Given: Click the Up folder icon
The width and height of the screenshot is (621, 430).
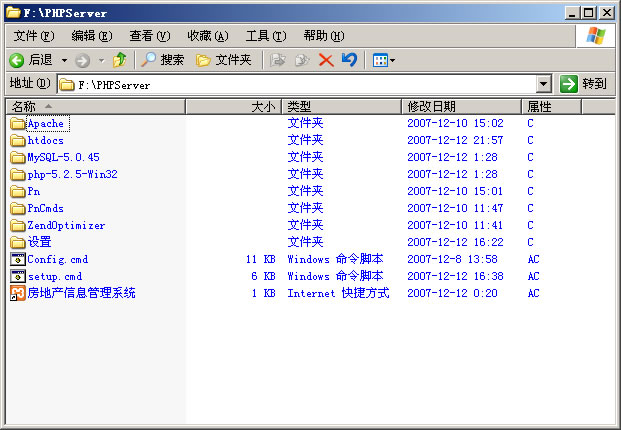Looking at the screenshot, I should [x=120, y=60].
